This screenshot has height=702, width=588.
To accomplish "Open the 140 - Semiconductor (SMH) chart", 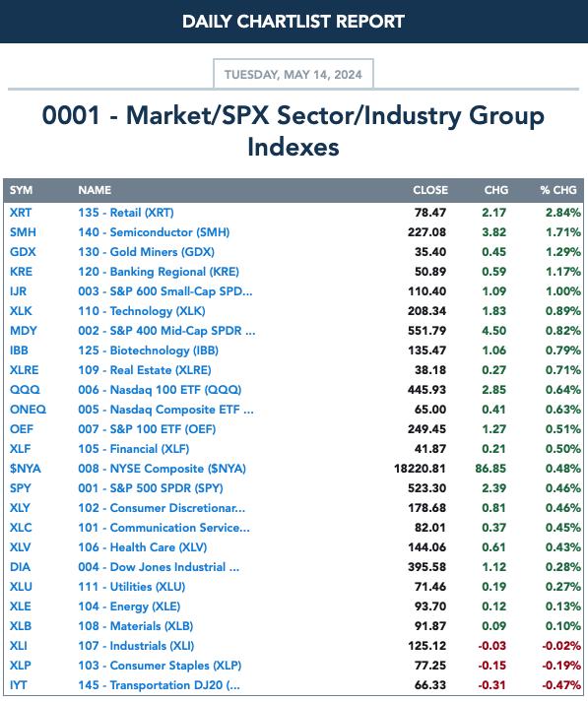I will tap(154, 232).
